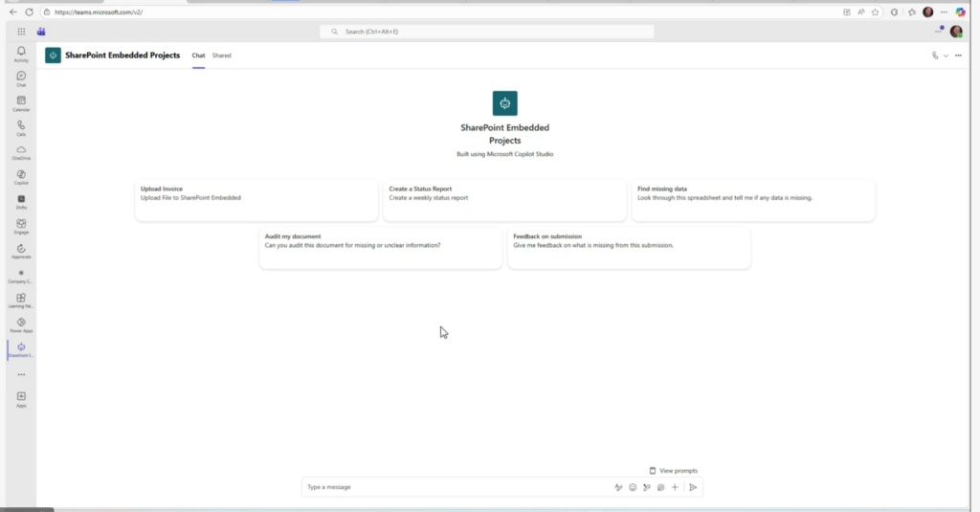Open the emoji picker

pos(633,487)
